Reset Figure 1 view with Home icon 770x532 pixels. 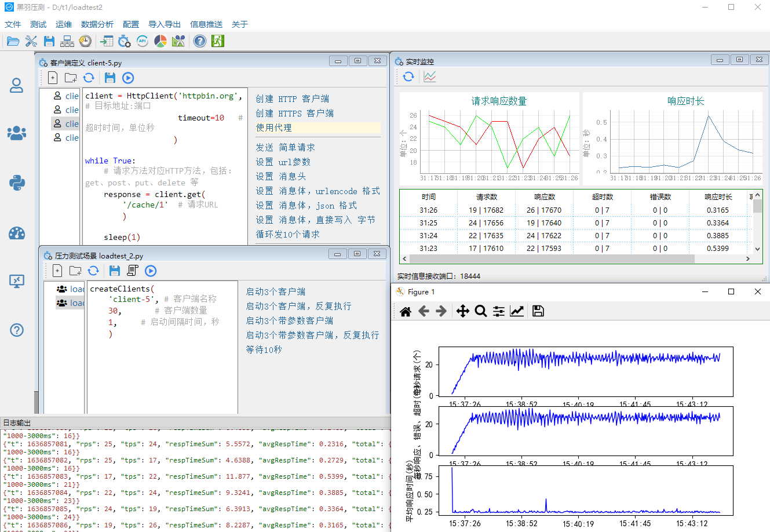point(406,312)
